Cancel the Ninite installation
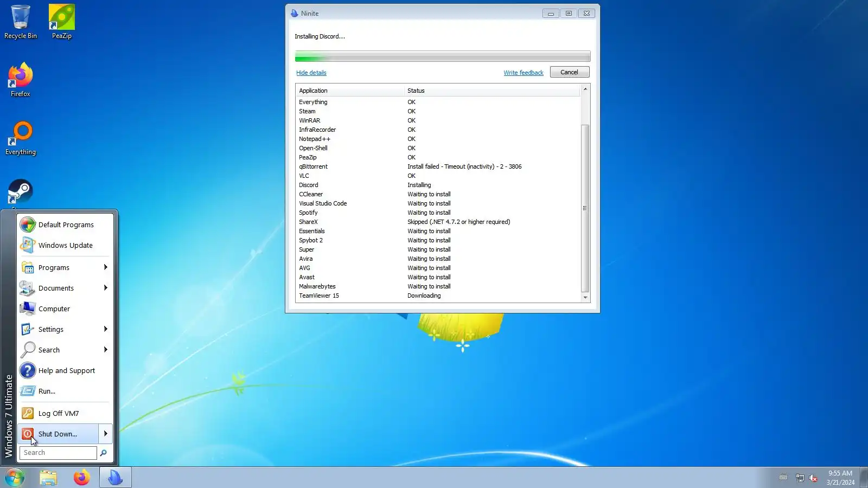This screenshot has height=488, width=868. pyautogui.click(x=570, y=72)
